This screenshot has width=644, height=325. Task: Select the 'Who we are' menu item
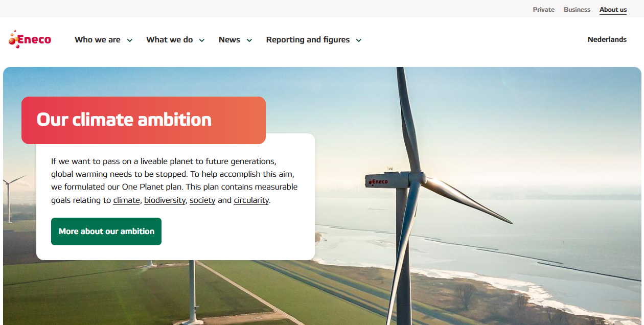97,39
